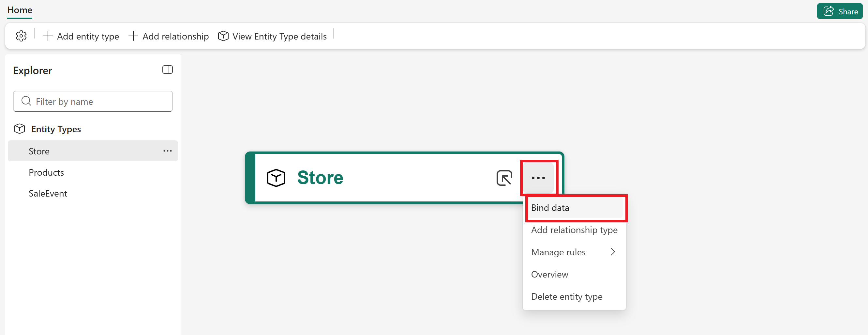The width and height of the screenshot is (868, 335).
Task: Open the settings gear icon
Action: (21, 36)
